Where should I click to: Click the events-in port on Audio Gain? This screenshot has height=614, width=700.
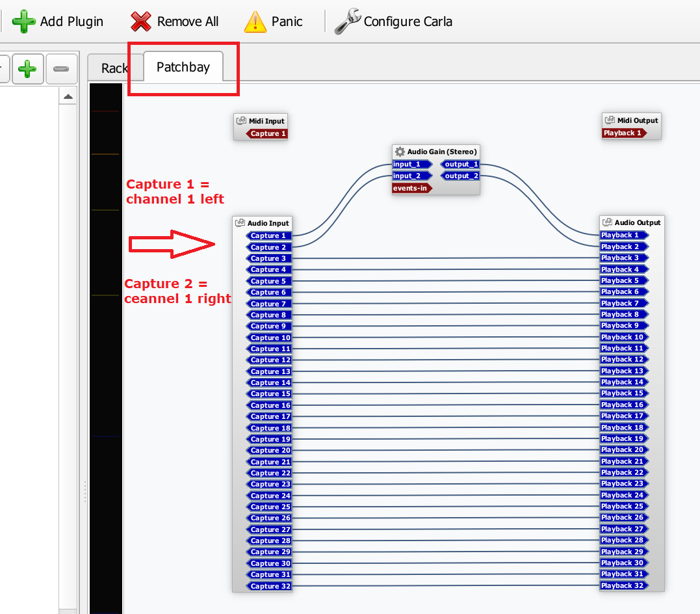coord(411,188)
